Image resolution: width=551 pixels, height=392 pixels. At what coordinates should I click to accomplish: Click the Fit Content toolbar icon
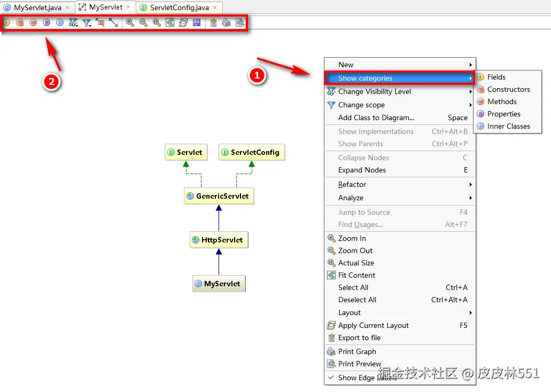(x=170, y=23)
